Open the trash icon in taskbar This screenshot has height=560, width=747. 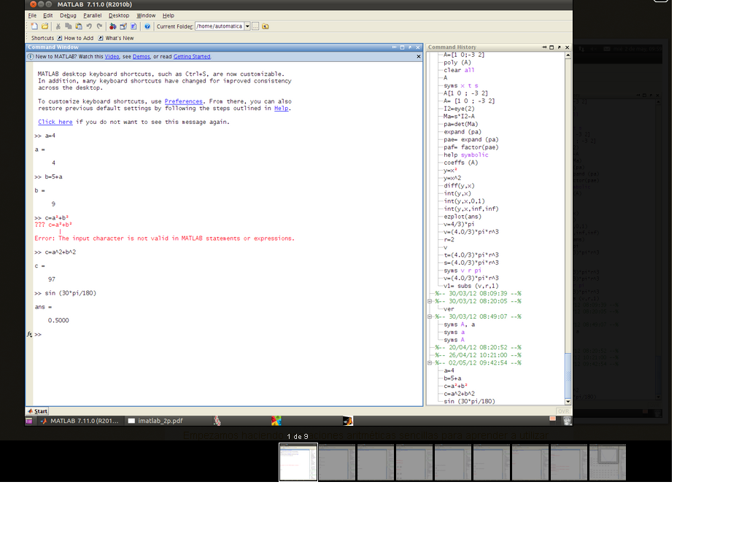567,421
